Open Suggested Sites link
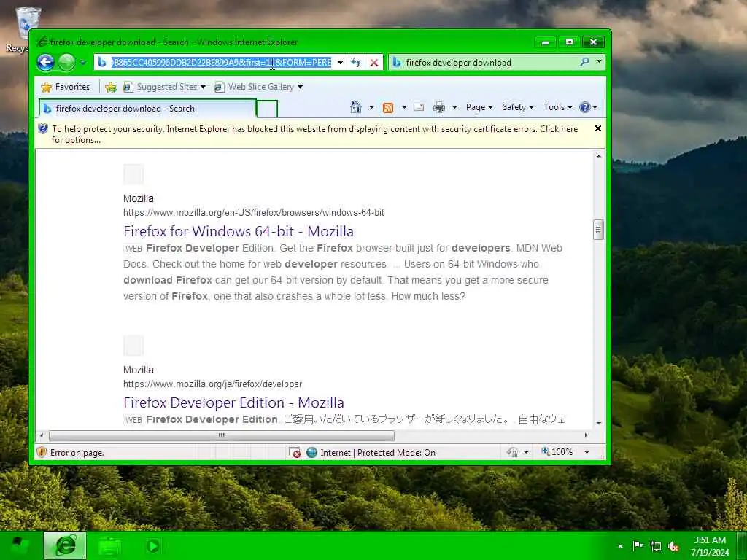The height and width of the screenshot is (560, 747). pos(164,87)
